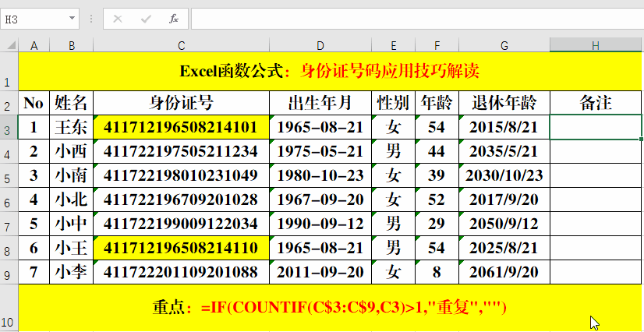The height and width of the screenshot is (332, 644).
Task: Click the '性别' header cell
Action: pos(394,103)
